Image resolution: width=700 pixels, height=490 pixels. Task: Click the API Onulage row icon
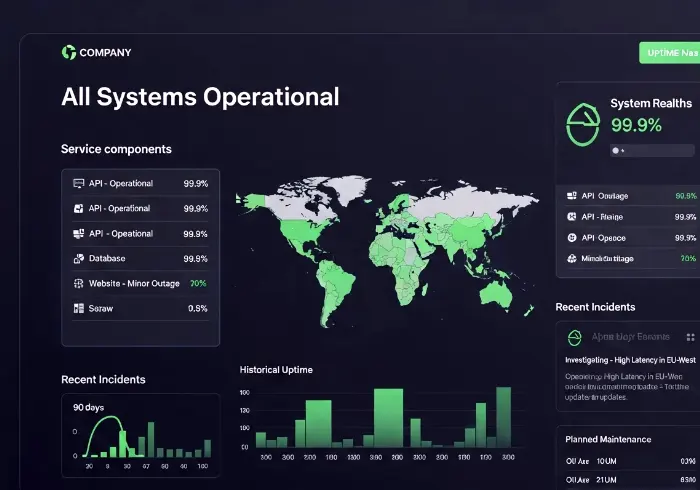(571, 196)
